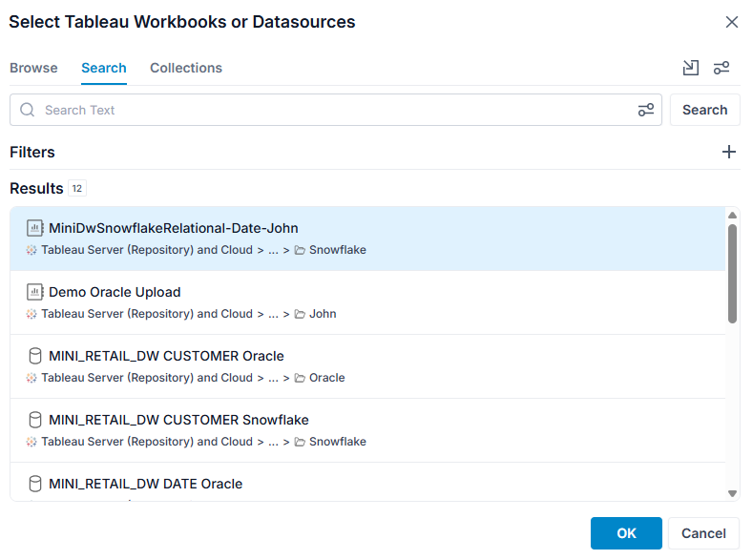
Task: Click Tableau Server path under MINI_RETAIL_DW CUSTOMER Oracle
Action: click(147, 378)
